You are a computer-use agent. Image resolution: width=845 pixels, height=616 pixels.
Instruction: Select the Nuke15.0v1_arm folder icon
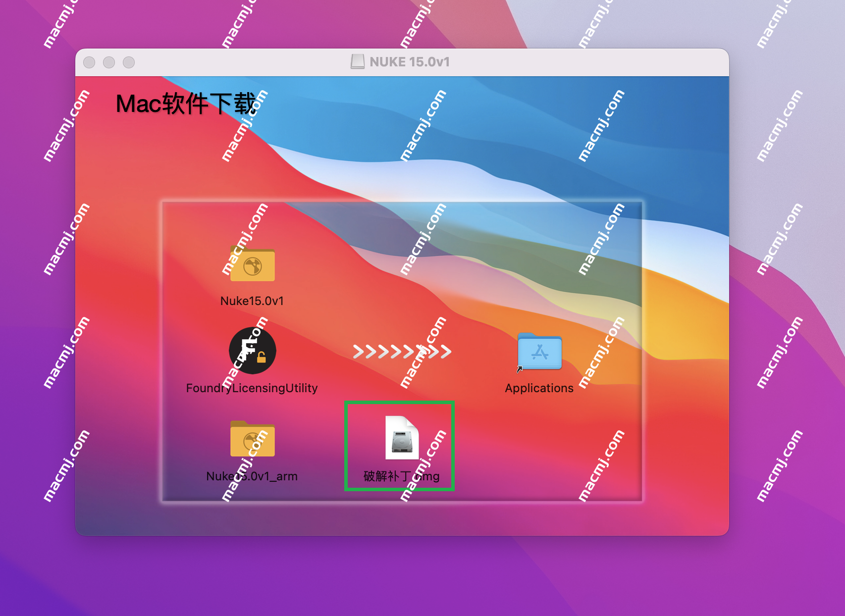click(253, 439)
